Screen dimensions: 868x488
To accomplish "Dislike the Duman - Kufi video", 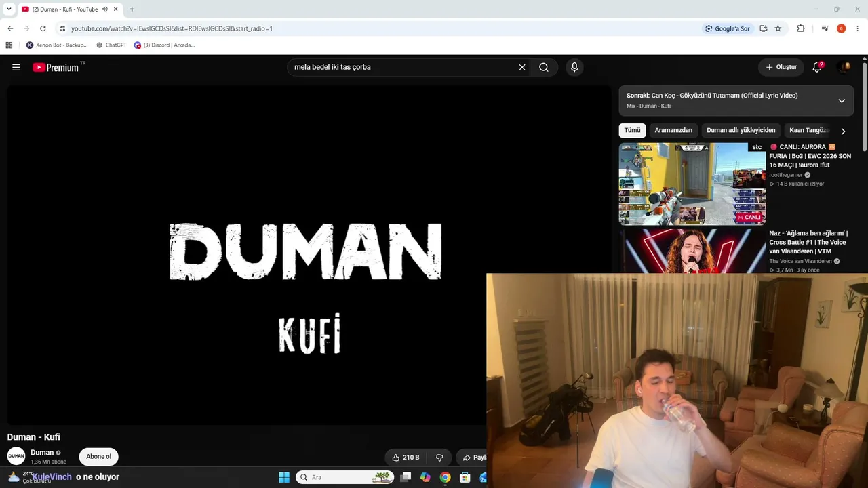I will (x=439, y=457).
